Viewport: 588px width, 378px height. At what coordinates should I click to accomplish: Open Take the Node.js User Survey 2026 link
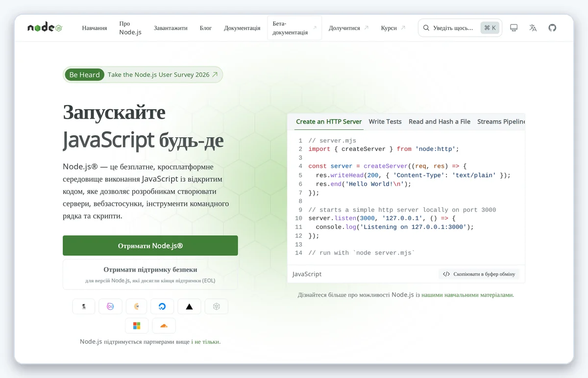point(158,75)
